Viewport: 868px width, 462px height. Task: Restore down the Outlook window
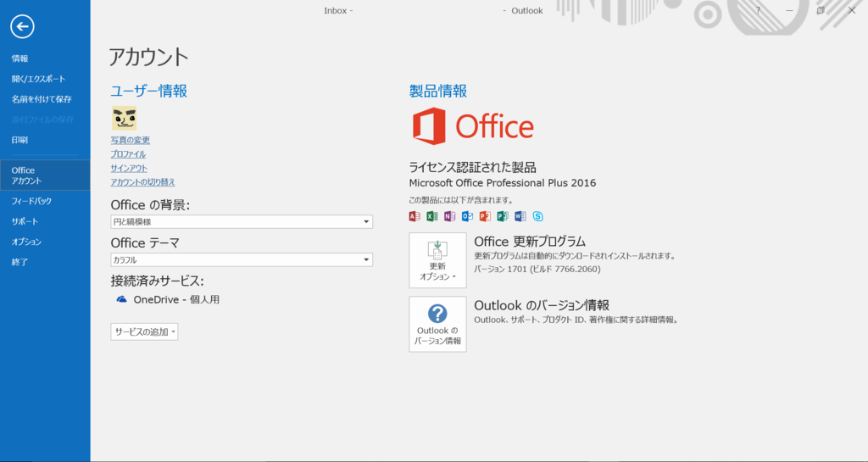(x=821, y=10)
